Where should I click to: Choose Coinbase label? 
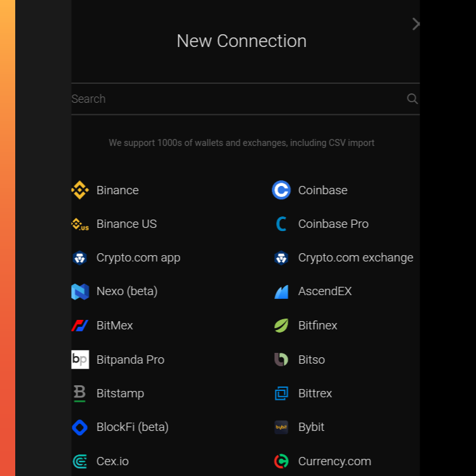click(x=322, y=190)
